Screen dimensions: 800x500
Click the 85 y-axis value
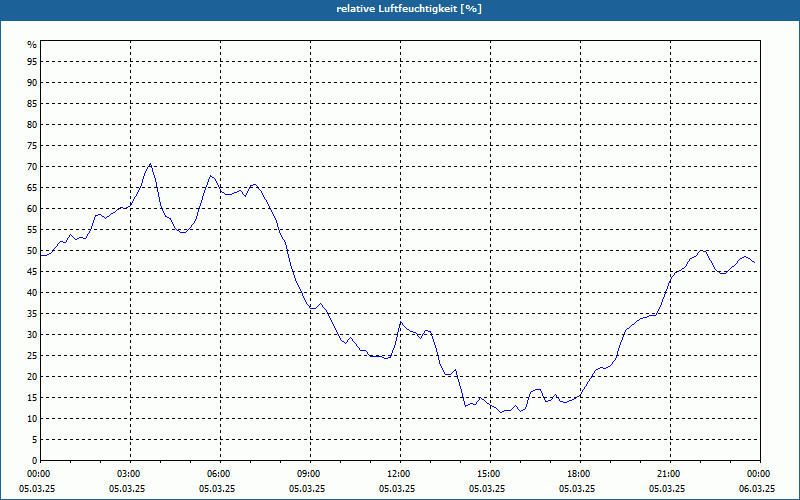click(32, 104)
